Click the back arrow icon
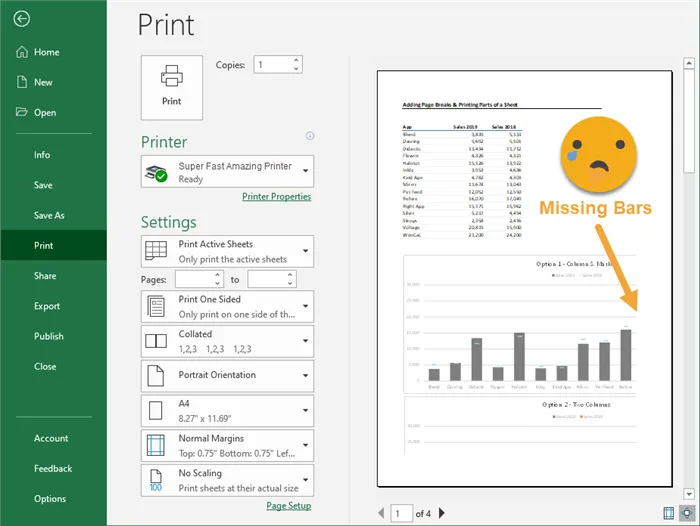 click(22, 19)
